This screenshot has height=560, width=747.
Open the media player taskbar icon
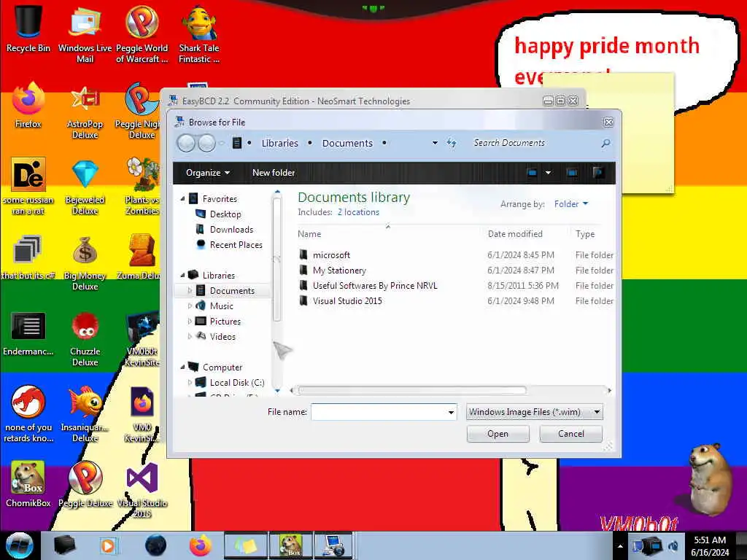pyautogui.click(x=108, y=545)
